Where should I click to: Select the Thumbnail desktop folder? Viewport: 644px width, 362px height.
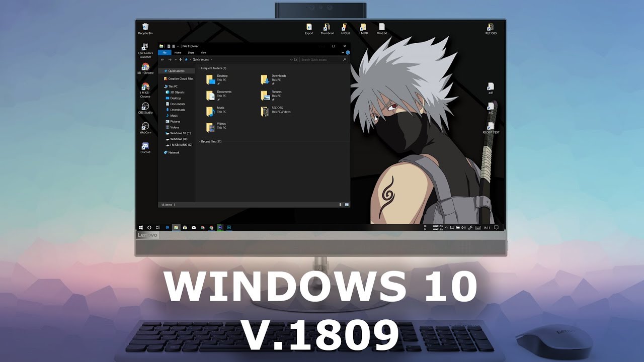click(327, 29)
